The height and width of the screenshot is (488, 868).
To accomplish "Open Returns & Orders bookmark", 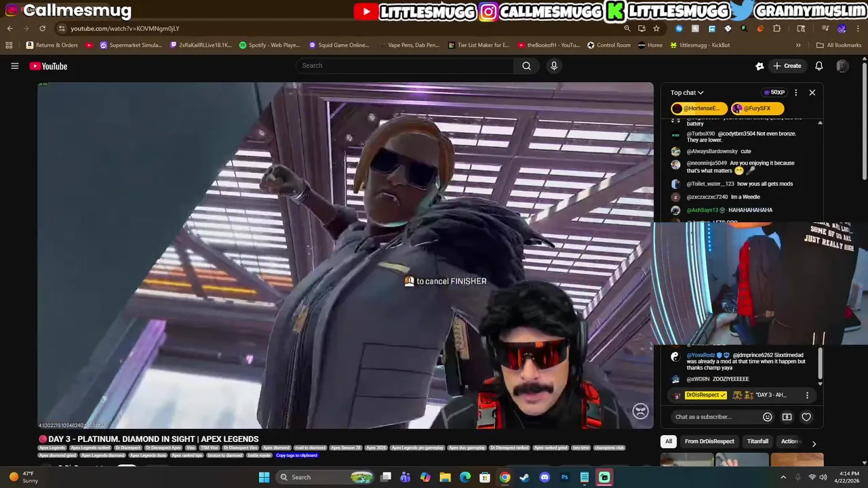I will pos(52,45).
